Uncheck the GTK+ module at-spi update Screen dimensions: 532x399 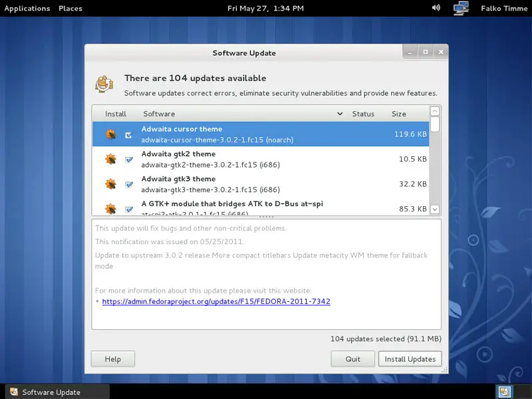pyautogui.click(x=128, y=209)
